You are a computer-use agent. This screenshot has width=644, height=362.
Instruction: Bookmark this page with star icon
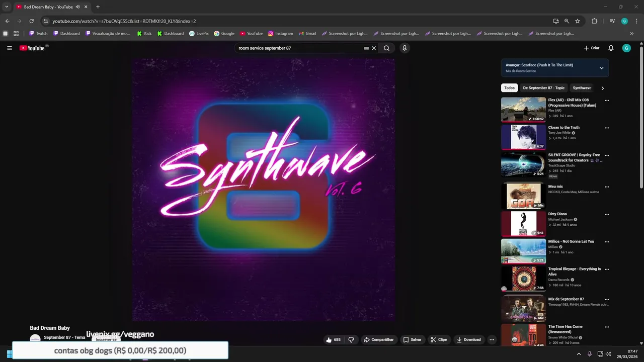(578, 21)
